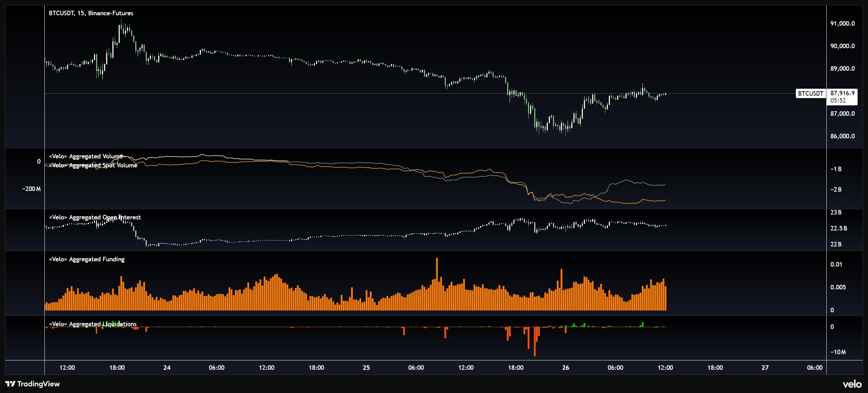Click the TradingView logo in the footer
Screen dimensions: 868x393
[34, 384]
